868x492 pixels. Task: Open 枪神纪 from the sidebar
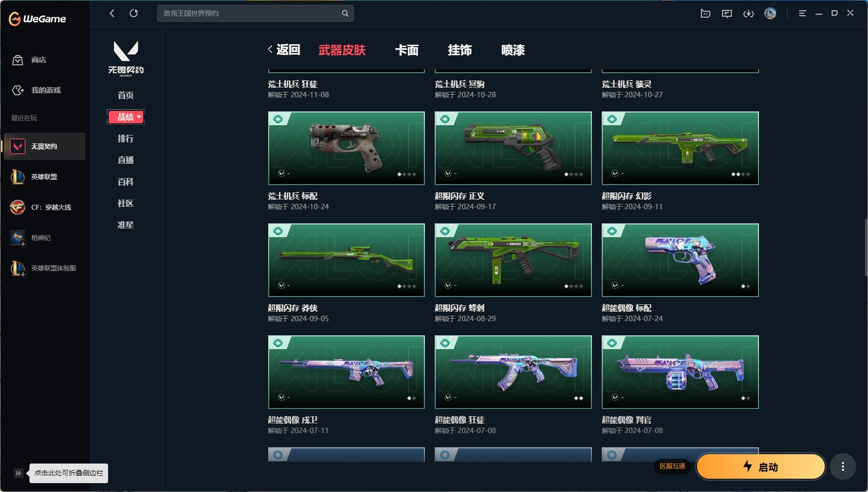coord(41,238)
